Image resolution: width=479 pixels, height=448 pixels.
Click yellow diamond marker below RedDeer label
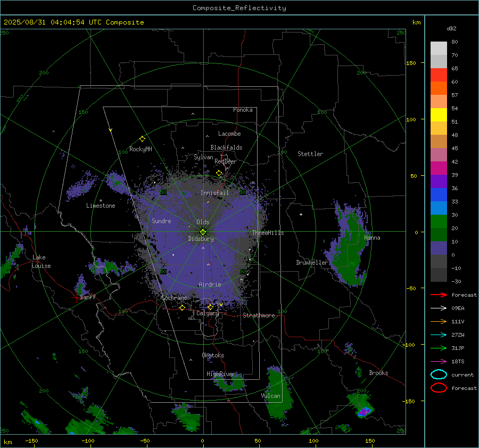(219, 173)
